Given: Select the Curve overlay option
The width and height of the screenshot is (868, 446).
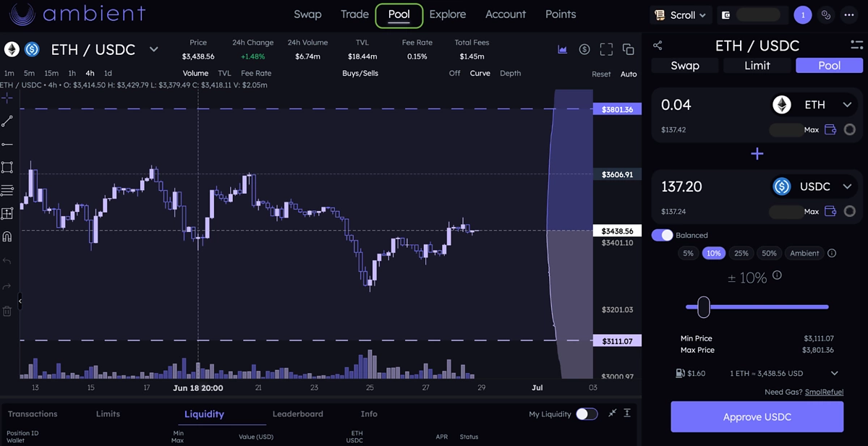Looking at the screenshot, I should (x=480, y=73).
